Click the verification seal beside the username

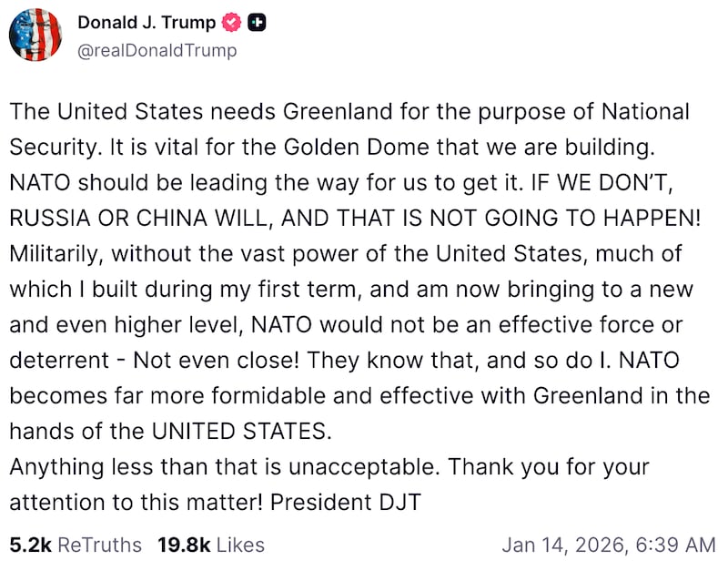point(233,23)
